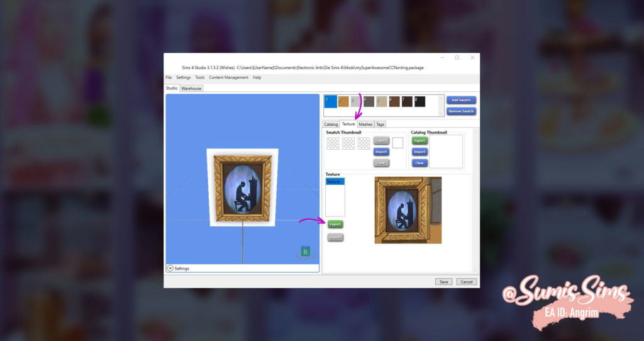Click Clear under Catalog Thumbnail
This screenshot has height=341, width=644.
coord(419,163)
